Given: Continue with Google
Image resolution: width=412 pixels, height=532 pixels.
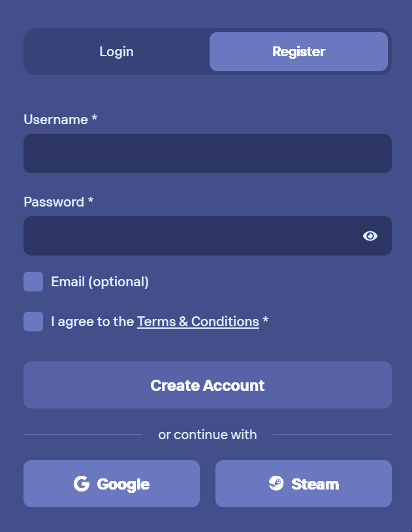Looking at the screenshot, I should pos(111,484).
